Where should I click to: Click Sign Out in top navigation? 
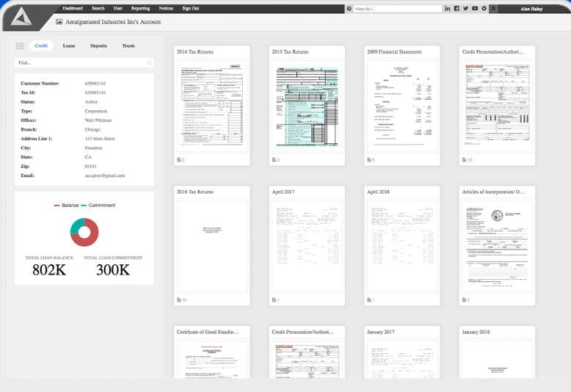[190, 8]
